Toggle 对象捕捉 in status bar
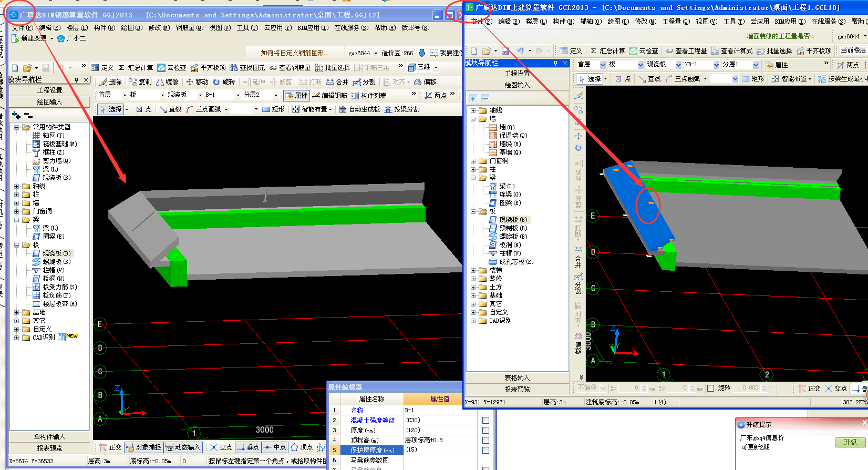This screenshot has width=868, height=470. [143, 447]
